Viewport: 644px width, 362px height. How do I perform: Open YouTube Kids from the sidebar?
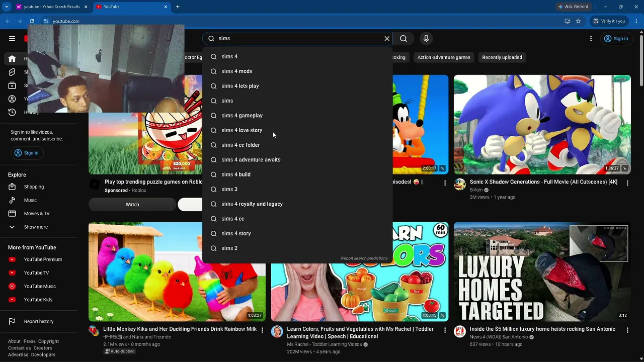coord(38,300)
